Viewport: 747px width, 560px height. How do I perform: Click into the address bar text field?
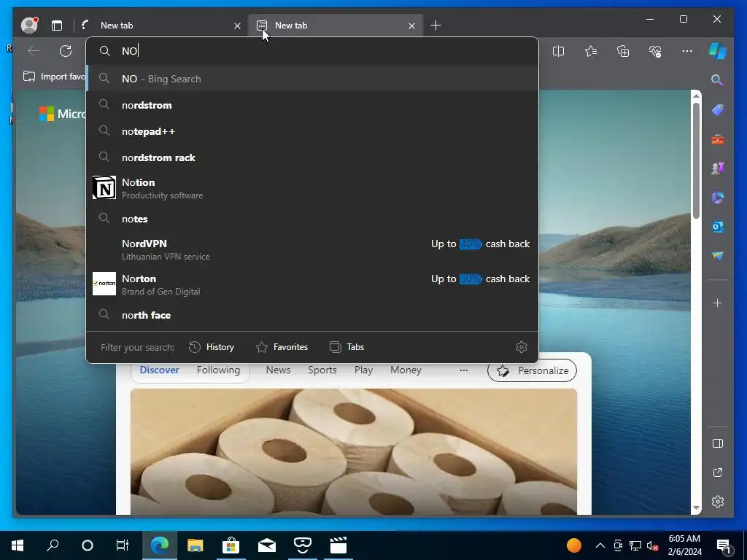[x=312, y=51]
